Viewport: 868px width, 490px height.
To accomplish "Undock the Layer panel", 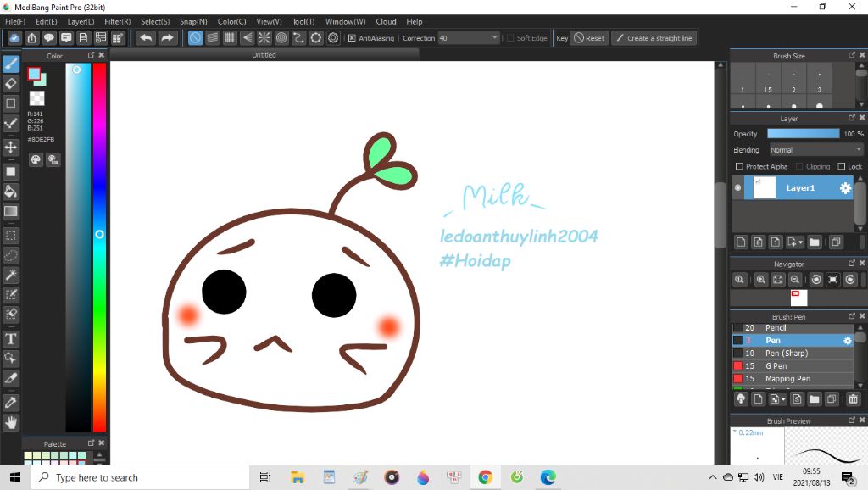I will [x=852, y=118].
